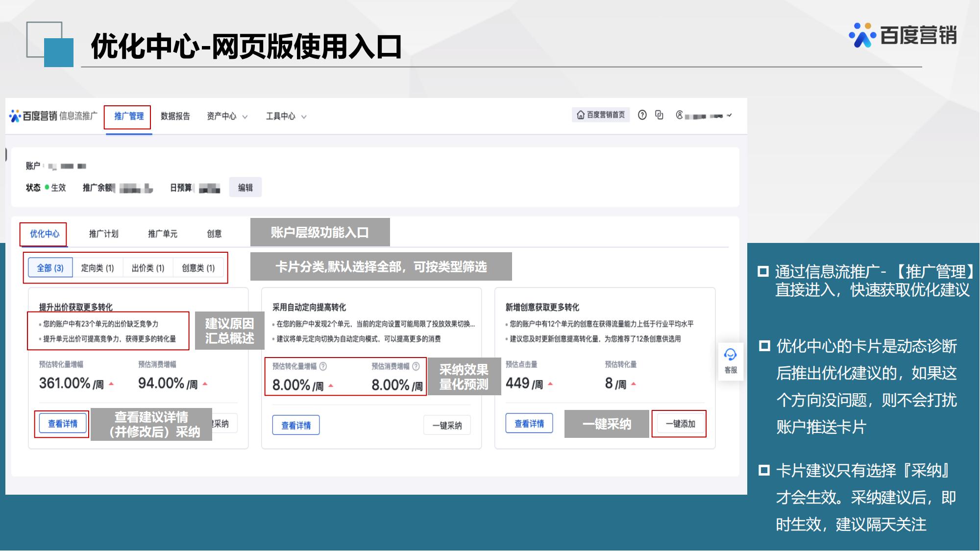Click the copy/switch window icon in header
Image resolution: width=980 pixels, height=551 pixels.
pyautogui.click(x=659, y=115)
